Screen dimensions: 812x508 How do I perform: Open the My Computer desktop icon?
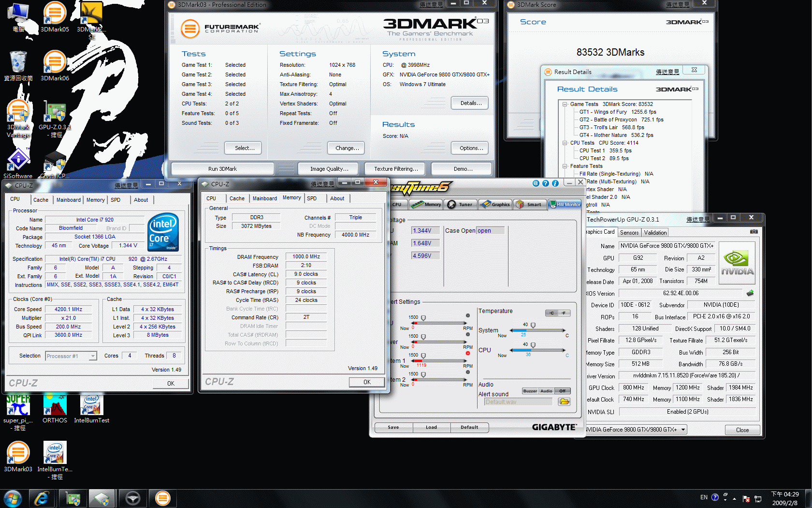[x=18, y=17]
